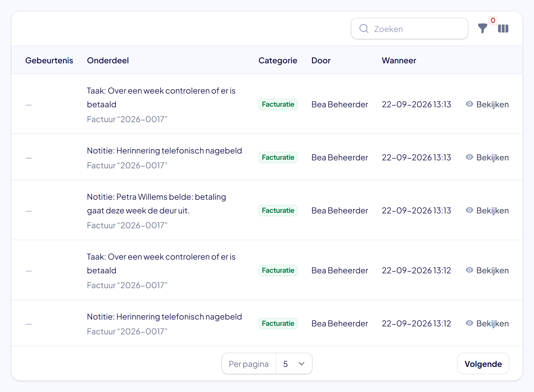The height and width of the screenshot is (392, 534).
Task: Click the 13:13 date in the Herinnering row
Action: point(416,157)
